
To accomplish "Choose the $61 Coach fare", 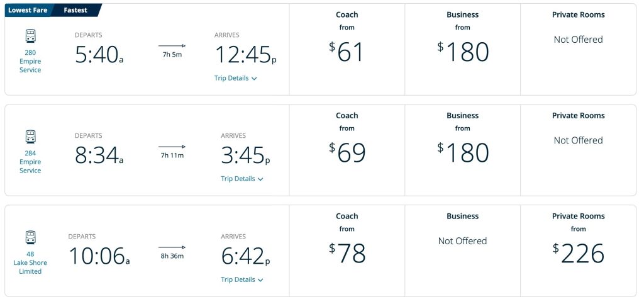I will (347, 52).
